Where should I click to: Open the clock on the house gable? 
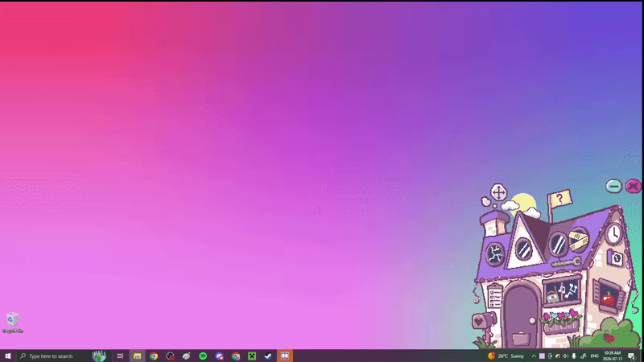[x=613, y=234]
